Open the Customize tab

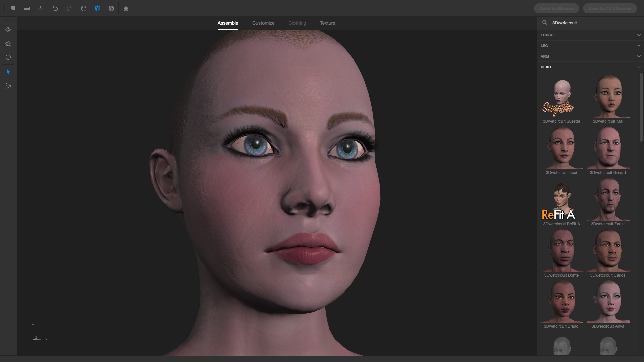point(263,23)
